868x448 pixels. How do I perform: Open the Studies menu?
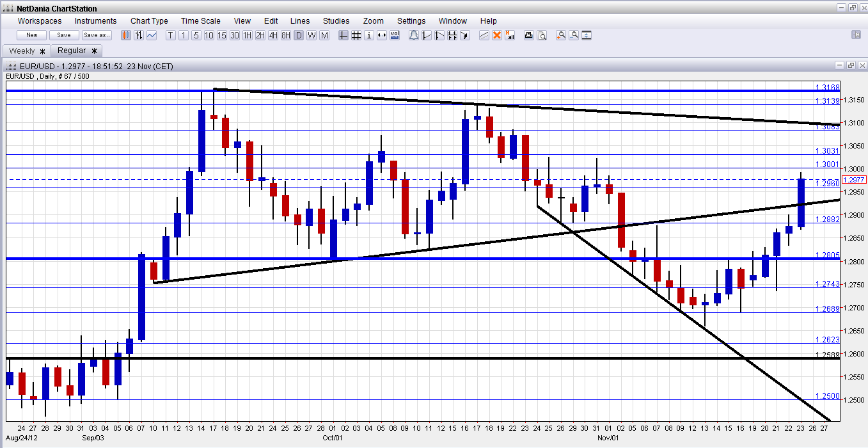click(x=336, y=21)
